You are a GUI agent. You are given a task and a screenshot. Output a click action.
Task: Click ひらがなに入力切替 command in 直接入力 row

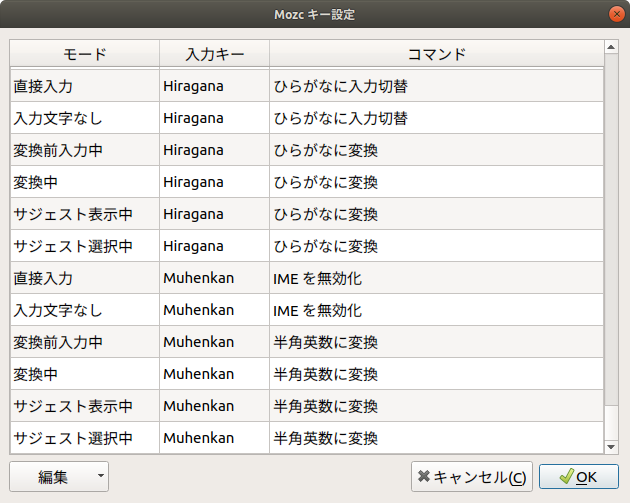[340, 86]
